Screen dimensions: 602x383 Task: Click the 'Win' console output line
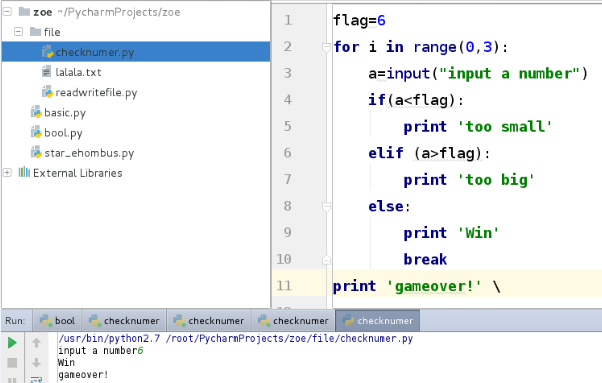[66, 362]
